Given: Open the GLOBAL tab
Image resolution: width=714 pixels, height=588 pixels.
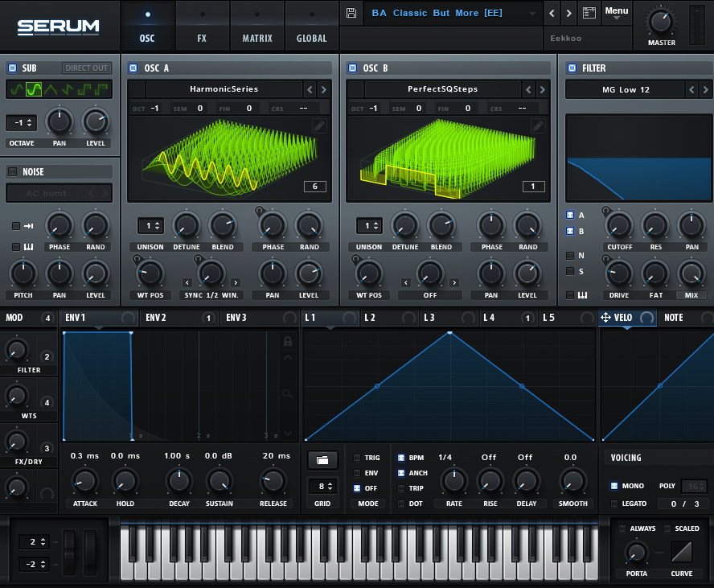Looking at the screenshot, I should pyautogui.click(x=311, y=25).
